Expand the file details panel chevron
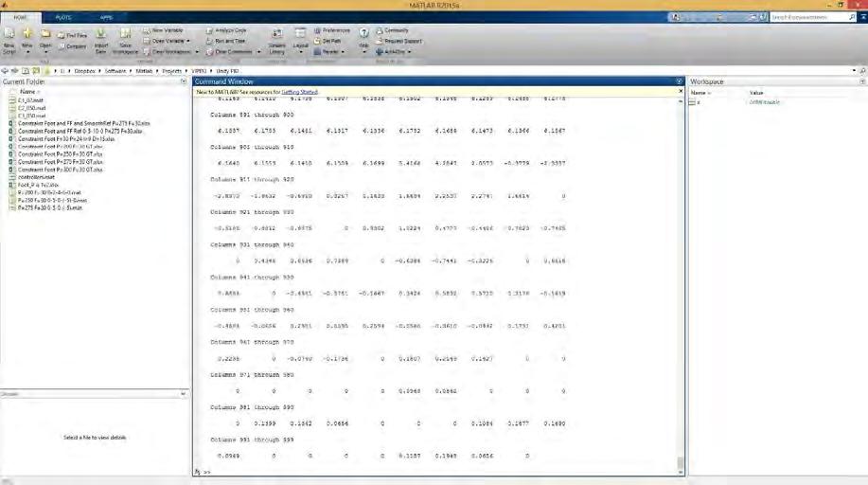The image size is (868, 485). (x=184, y=394)
